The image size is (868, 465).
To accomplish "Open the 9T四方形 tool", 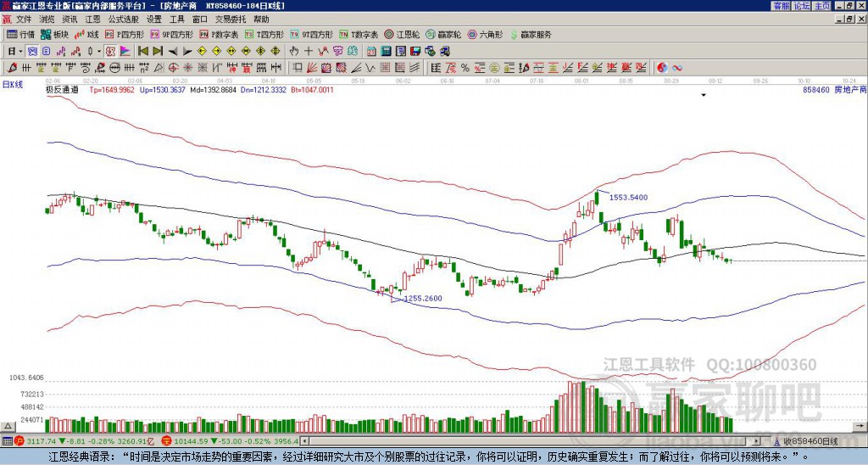I will [311, 34].
